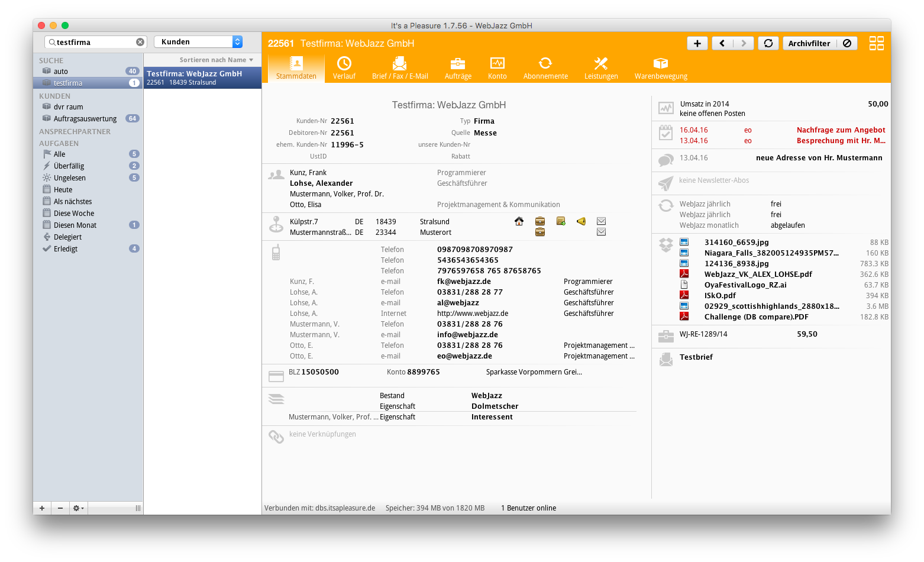Show Ungelesen tasks
The height and width of the screenshot is (562, 924).
click(x=88, y=177)
